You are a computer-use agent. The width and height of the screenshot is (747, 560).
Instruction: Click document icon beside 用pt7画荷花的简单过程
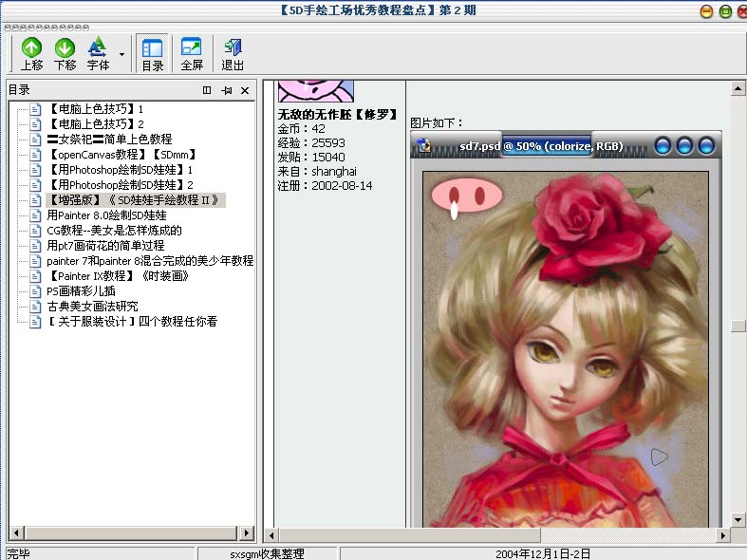[x=35, y=246]
